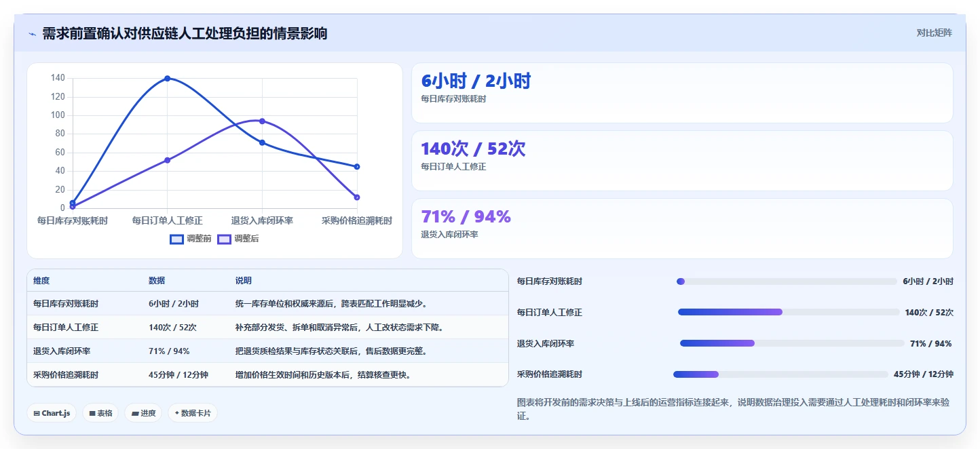980x449 pixels.
Task: Click the 71% / 94% stat card
Action: click(x=682, y=229)
